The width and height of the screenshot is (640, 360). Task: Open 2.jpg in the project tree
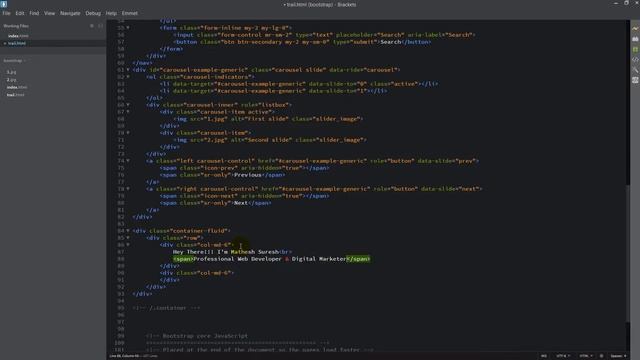[11, 80]
